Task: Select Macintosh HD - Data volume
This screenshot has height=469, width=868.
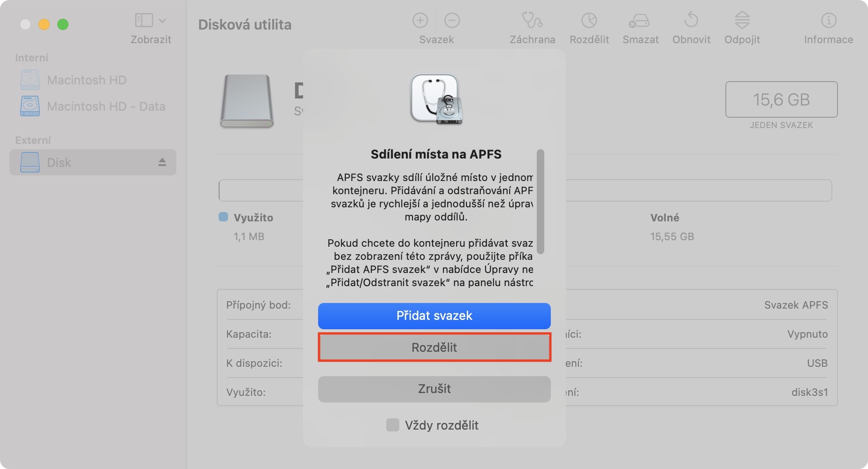Action: tap(106, 106)
